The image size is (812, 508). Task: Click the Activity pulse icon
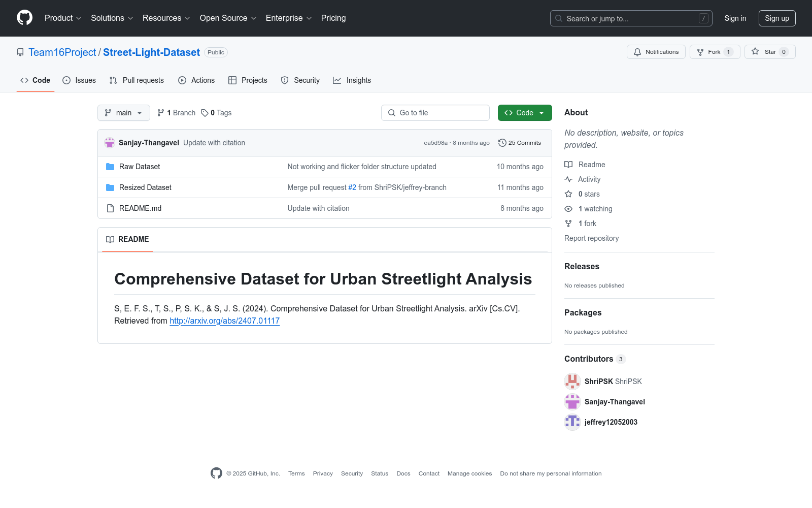click(568, 179)
